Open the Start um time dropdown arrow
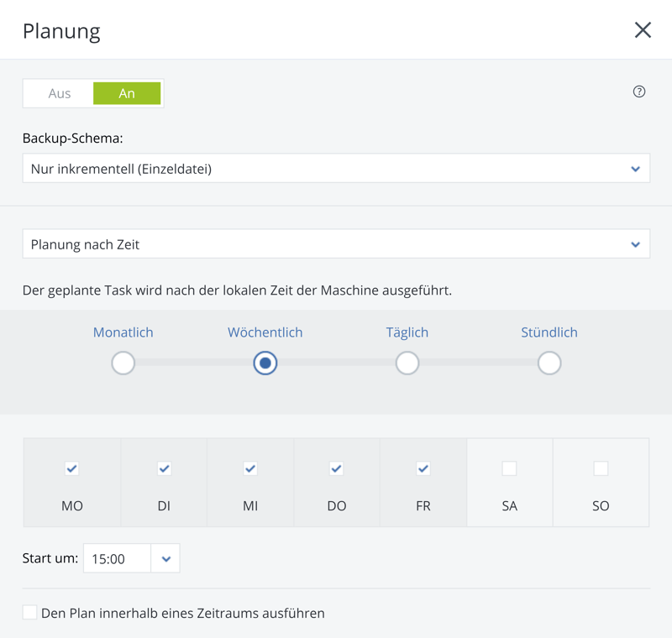The image size is (672, 638). 165,559
